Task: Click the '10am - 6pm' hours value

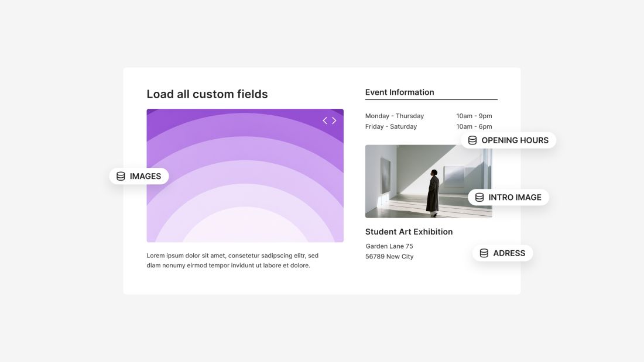Action: coord(474,127)
